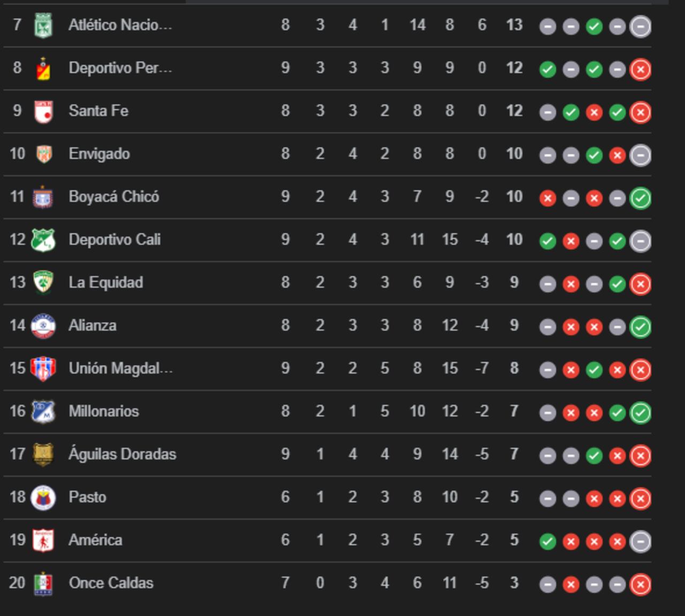Click the Boyacá Chicó team crest
Image resolution: width=685 pixels, height=616 pixels.
tap(43, 197)
